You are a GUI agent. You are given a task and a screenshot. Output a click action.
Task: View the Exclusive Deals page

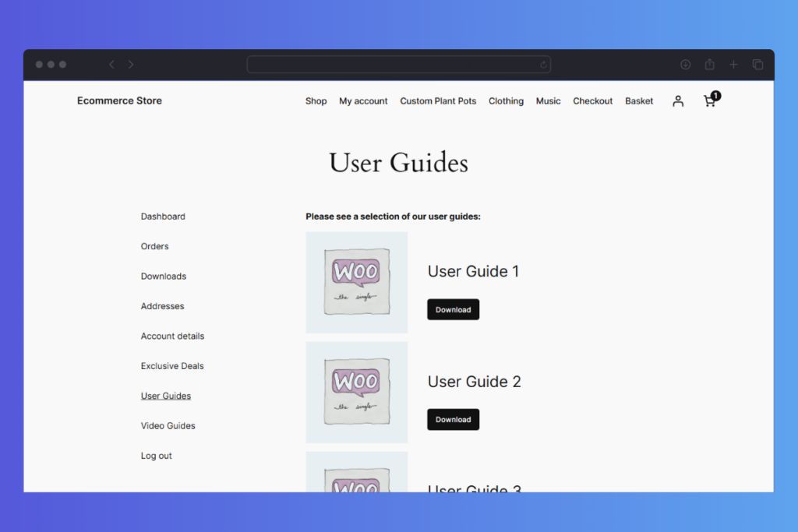click(x=172, y=365)
